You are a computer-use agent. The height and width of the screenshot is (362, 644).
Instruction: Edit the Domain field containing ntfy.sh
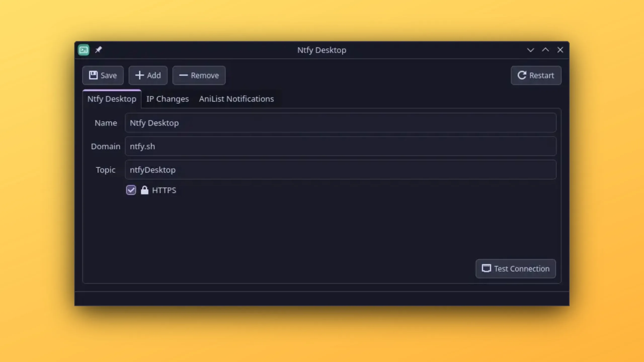coord(341,146)
